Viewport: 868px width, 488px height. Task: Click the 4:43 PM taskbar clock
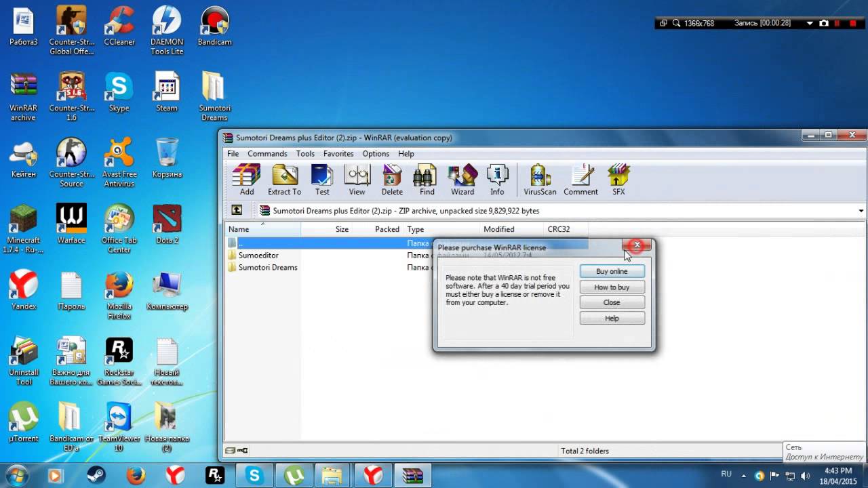(x=839, y=470)
